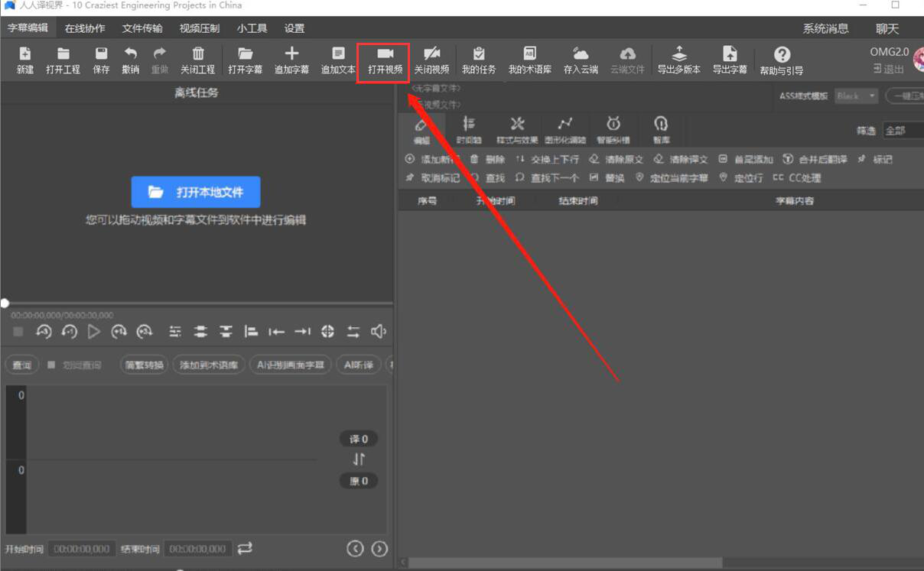Toggle the volume speaker icon
This screenshot has width=924, height=571.
point(378,331)
